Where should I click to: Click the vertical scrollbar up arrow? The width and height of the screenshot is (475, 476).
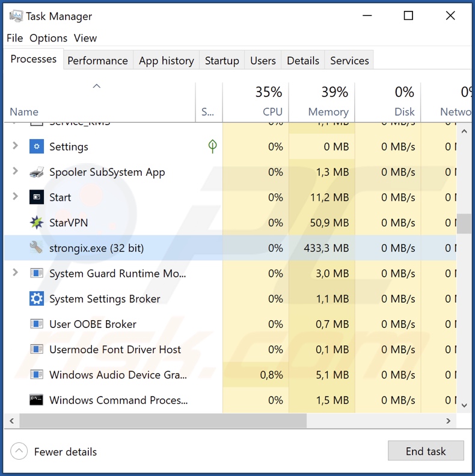coord(464,131)
